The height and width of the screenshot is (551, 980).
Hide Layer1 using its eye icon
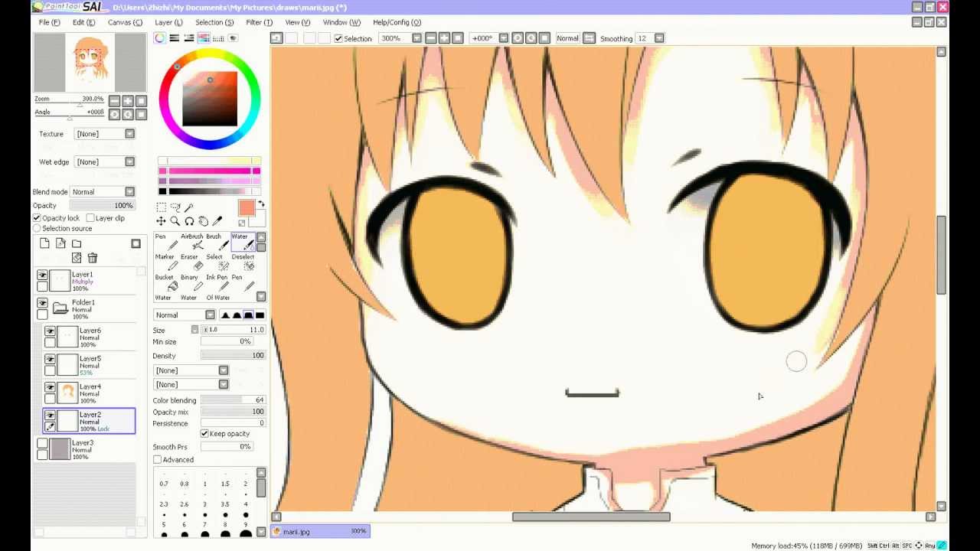click(x=42, y=275)
